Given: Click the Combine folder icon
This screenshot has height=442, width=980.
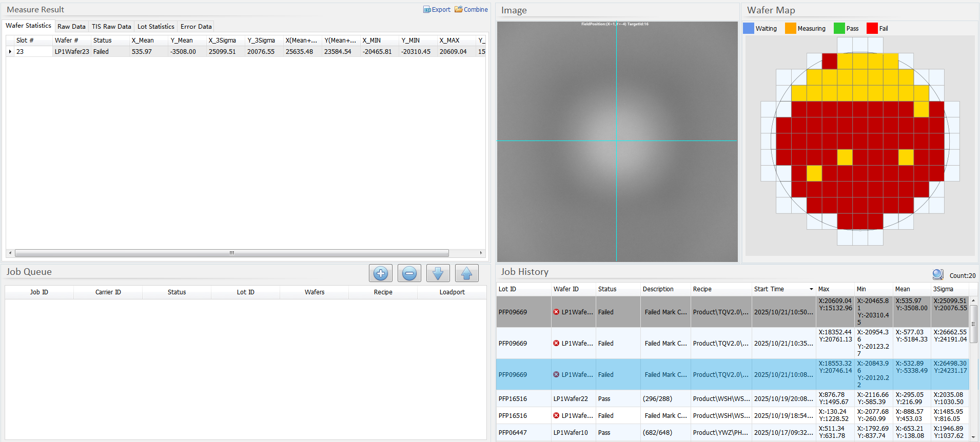Looking at the screenshot, I should point(459,9).
